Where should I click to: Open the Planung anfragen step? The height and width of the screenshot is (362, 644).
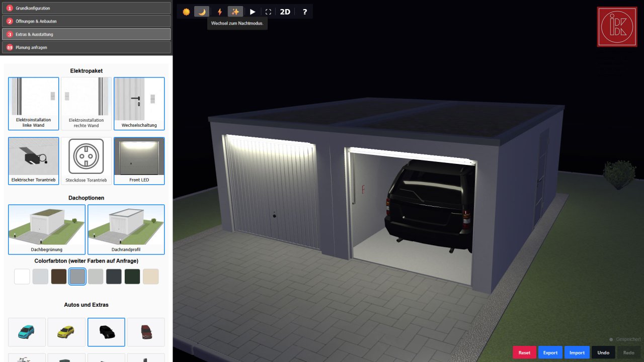click(x=87, y=47)
